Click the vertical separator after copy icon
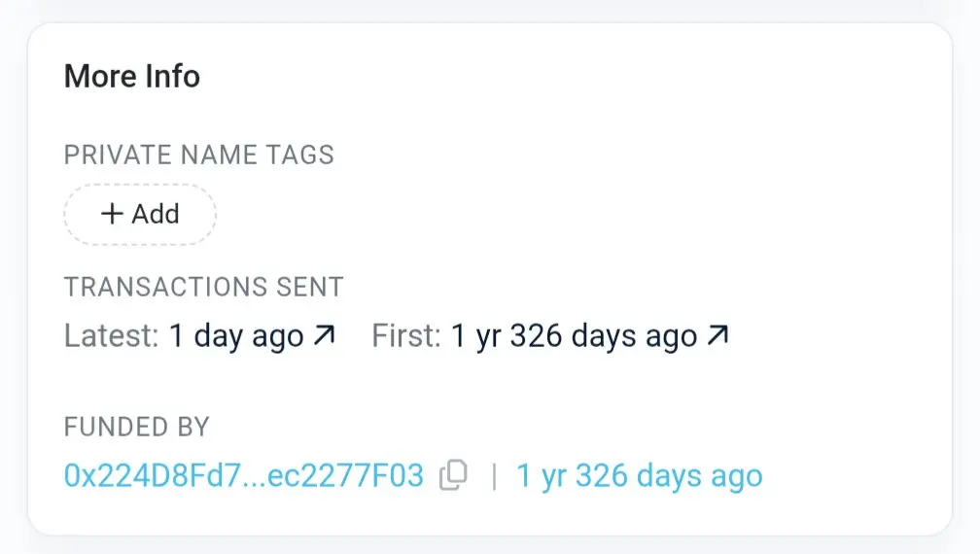This screenshot has height=554, width=980. [494, 476]
